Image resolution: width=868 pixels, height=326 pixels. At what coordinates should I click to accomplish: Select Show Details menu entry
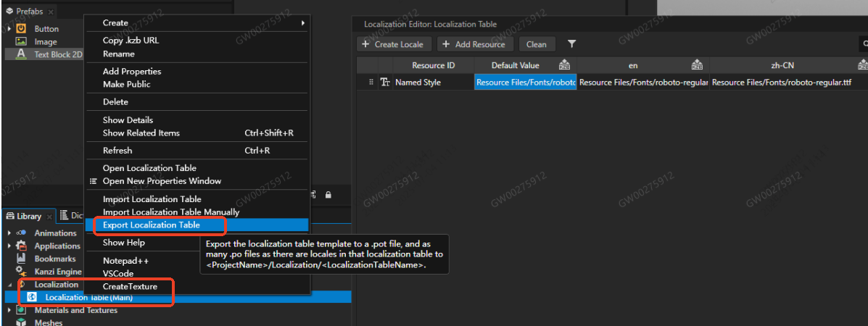[x=128, y=120]
